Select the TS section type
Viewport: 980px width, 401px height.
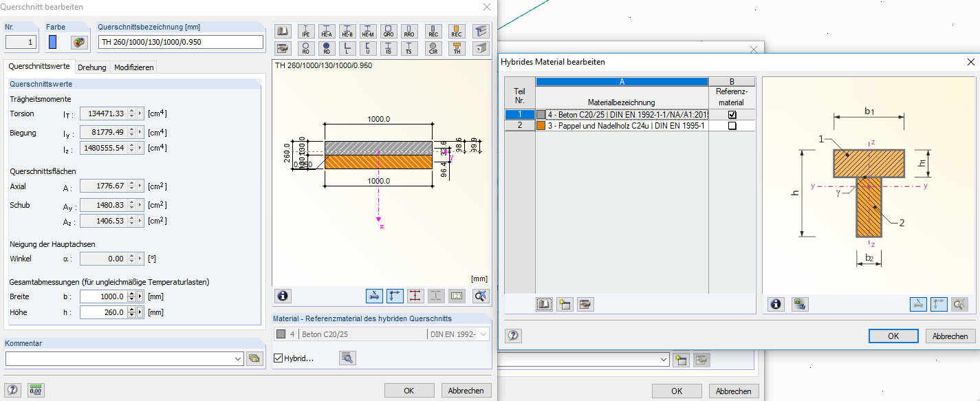(x=409, y=48)
